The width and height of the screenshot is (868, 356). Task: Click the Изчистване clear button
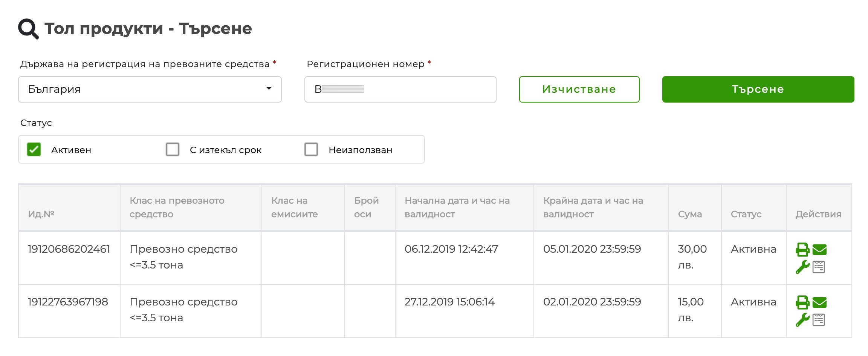(579, 89)
